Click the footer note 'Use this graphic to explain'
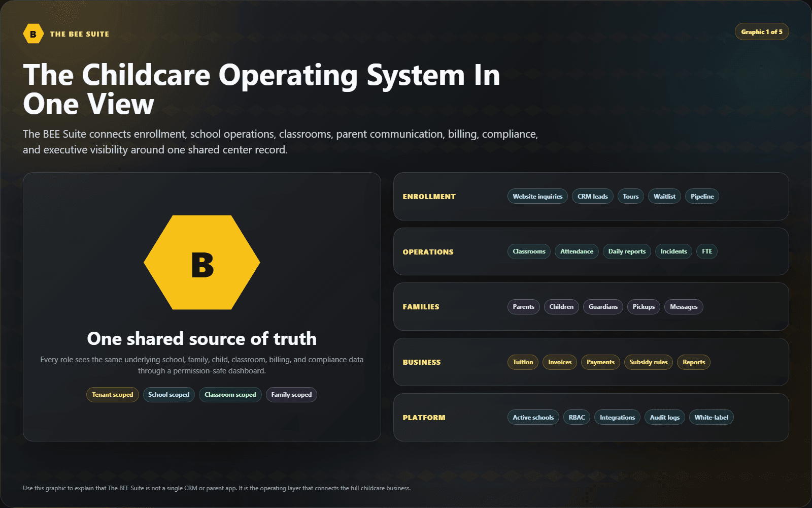Viewport: 812px width, 508px height. coord(217,488)
